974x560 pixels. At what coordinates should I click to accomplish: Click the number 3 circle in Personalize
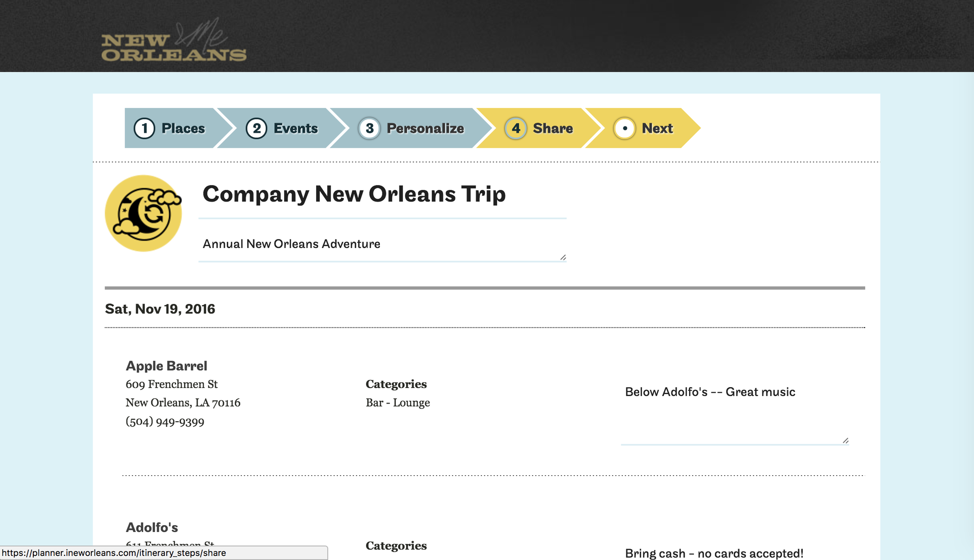coord(369,128)
